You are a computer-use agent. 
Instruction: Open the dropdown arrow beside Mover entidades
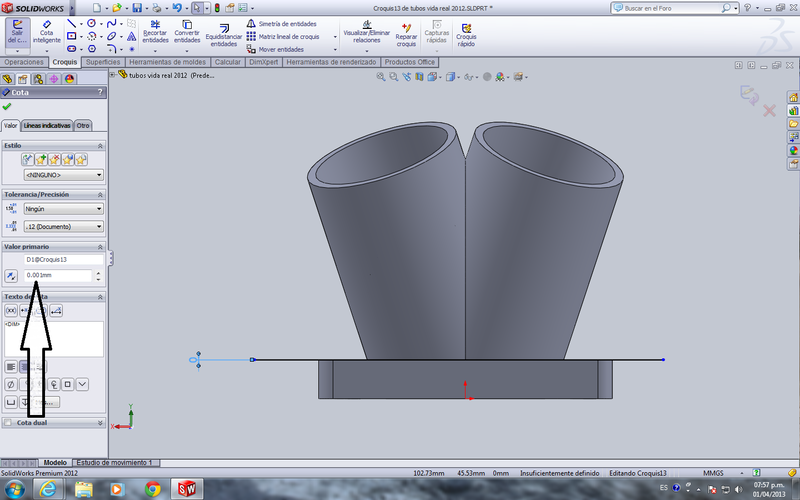point(335,49)
